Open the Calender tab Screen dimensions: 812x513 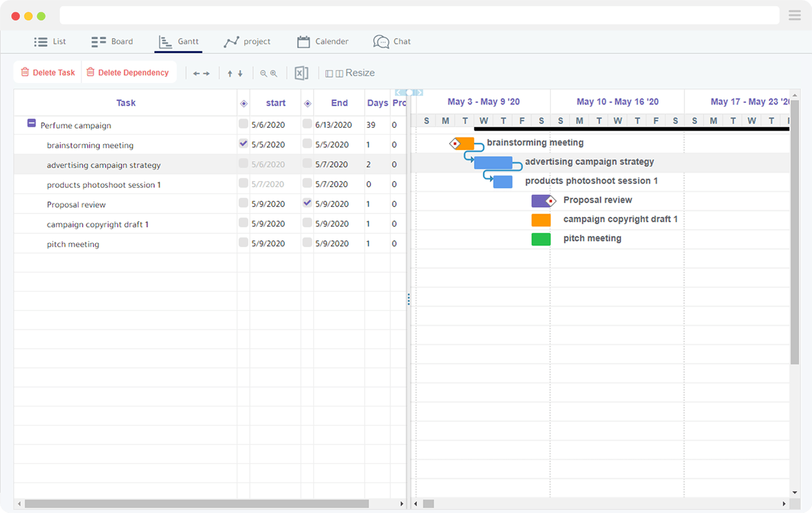[x=323, y=42]
